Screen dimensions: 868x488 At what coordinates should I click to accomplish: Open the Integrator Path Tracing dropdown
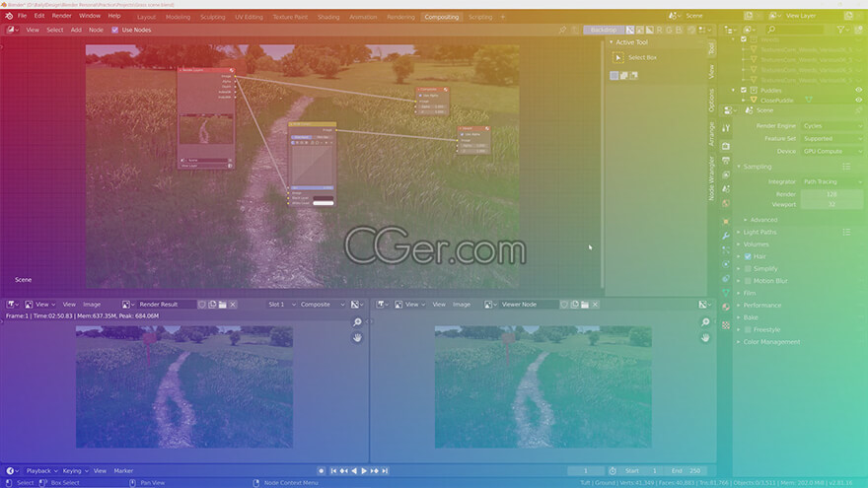click(x=832, y=182)
